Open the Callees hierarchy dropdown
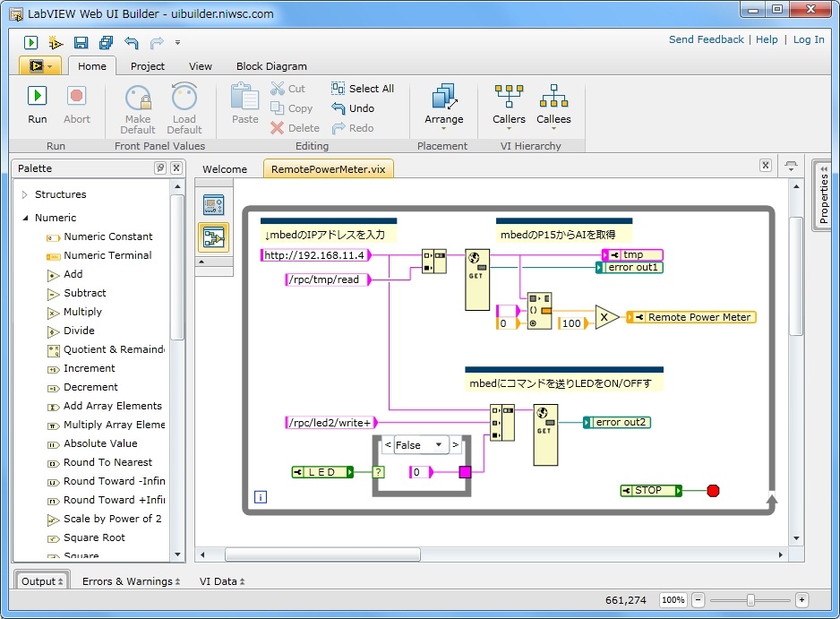Viewport: 840px width, 619px height. click(554, 107)
